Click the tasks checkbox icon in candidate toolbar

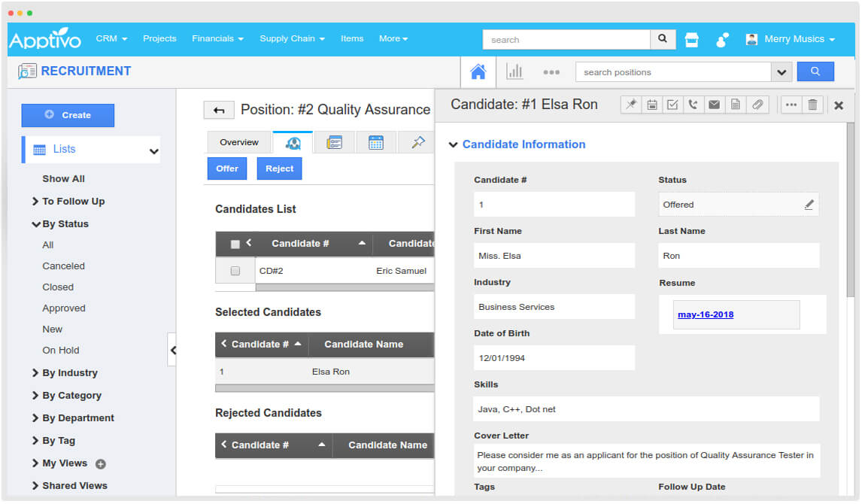(x=672, y=105)
